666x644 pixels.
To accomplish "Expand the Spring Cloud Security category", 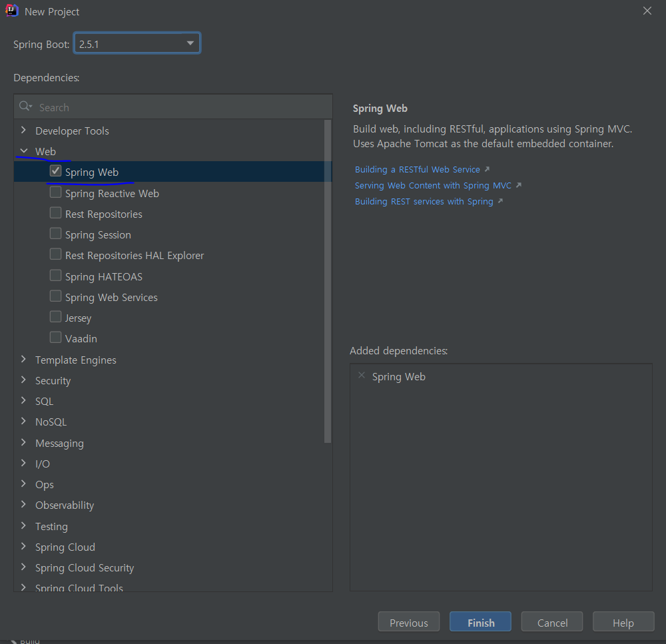I will pyautogui.click(x=24, y=567).
